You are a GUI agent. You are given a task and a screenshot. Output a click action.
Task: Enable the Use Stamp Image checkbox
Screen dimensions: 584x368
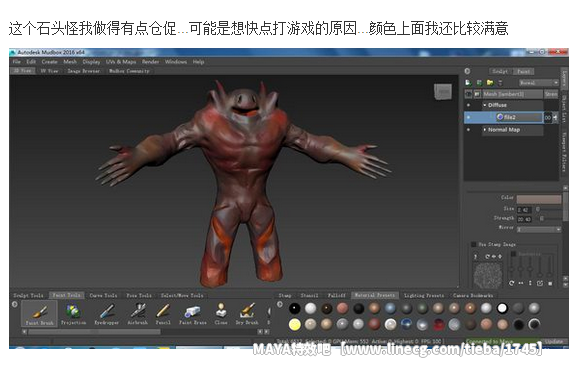point(474,244)
